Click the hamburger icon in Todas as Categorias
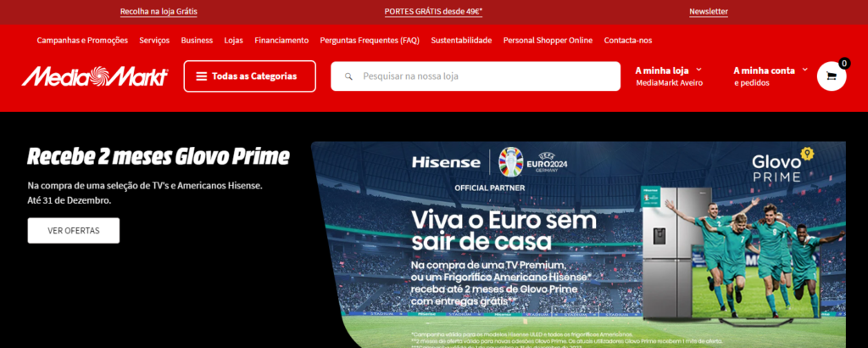The width and height of the screenshot is (868, 348). tap(202, 76)
